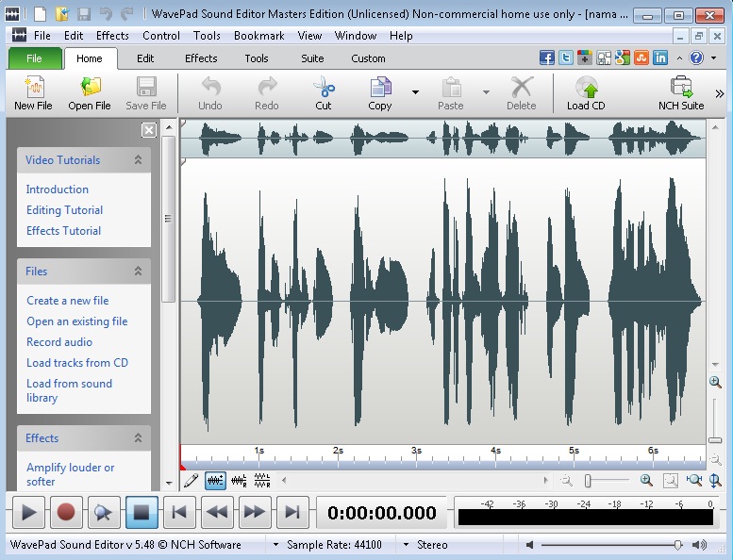Screen dimensions: 733x560
Task: Click the Open File toolbar icon
Action: click(90, 93)
